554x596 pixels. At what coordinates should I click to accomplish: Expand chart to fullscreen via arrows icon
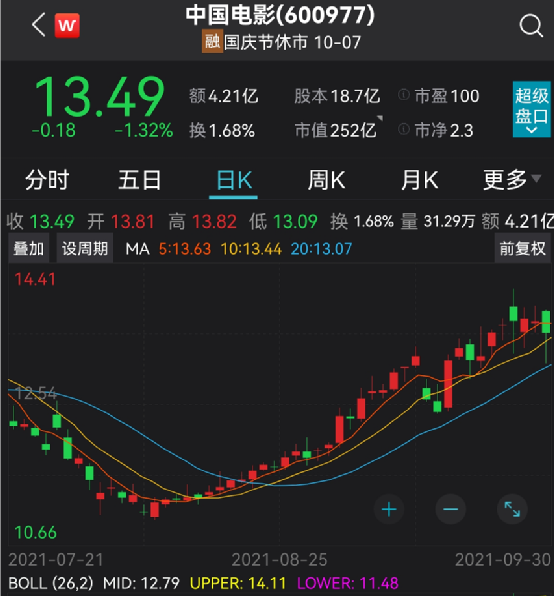point(512,509)
